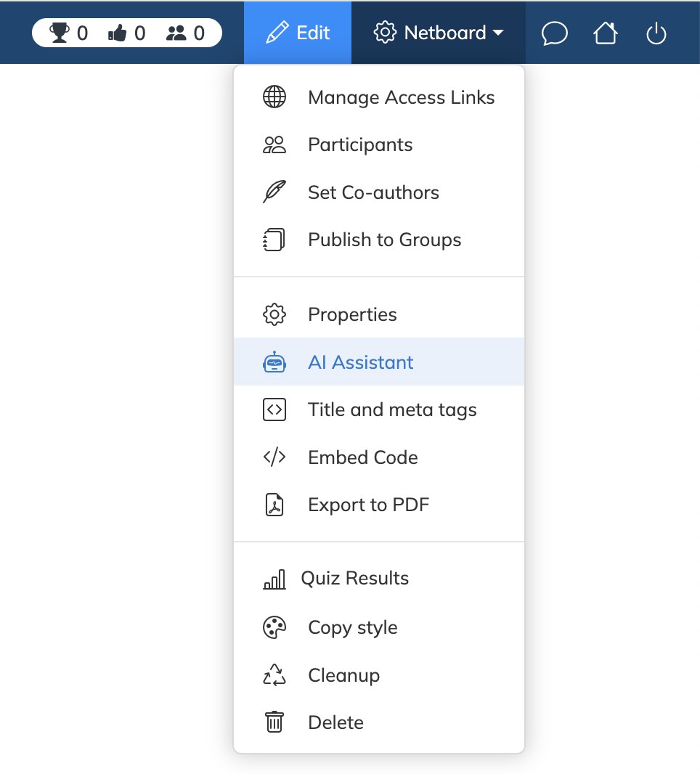Choose Cleanup menu entry
The width and height of the screenshot is (700, 774).
pyautogui.click(x=379, y=675)
